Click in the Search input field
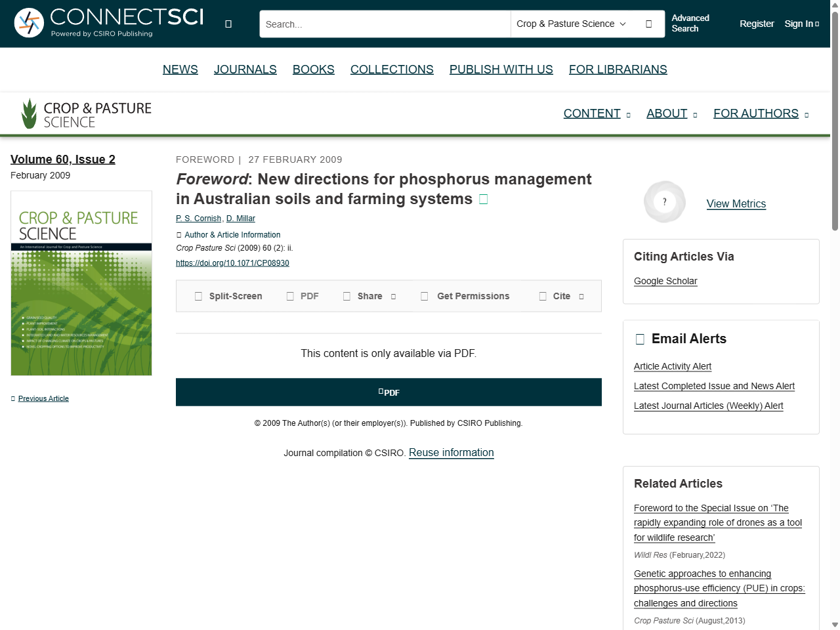840x630 pixels. point(385,24)
